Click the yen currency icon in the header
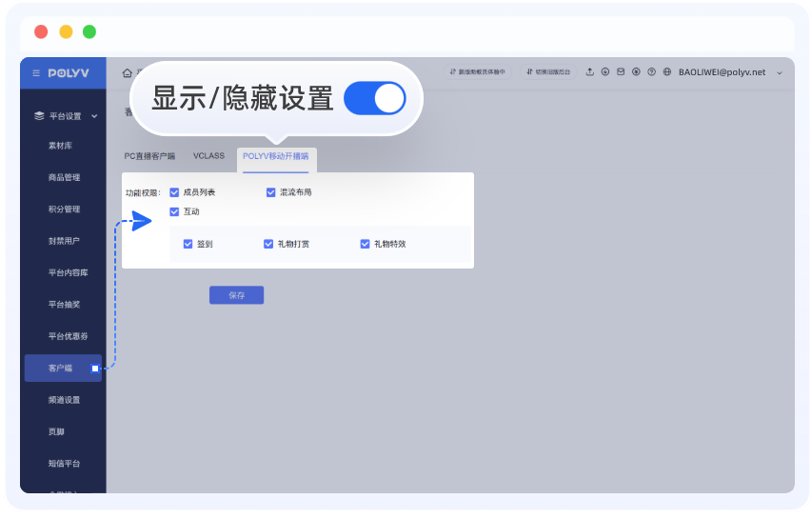 point(636,72)
